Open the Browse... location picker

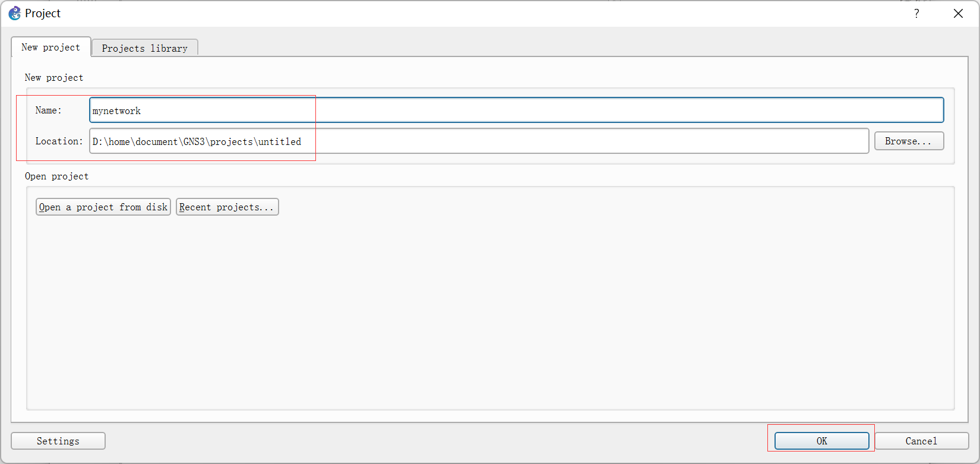[x=909, y=141]
